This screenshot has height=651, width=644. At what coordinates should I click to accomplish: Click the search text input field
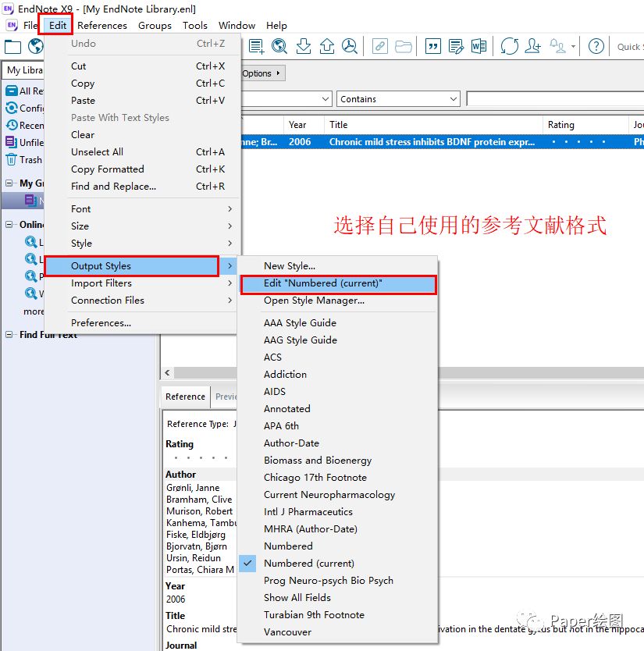pos(555,99)
